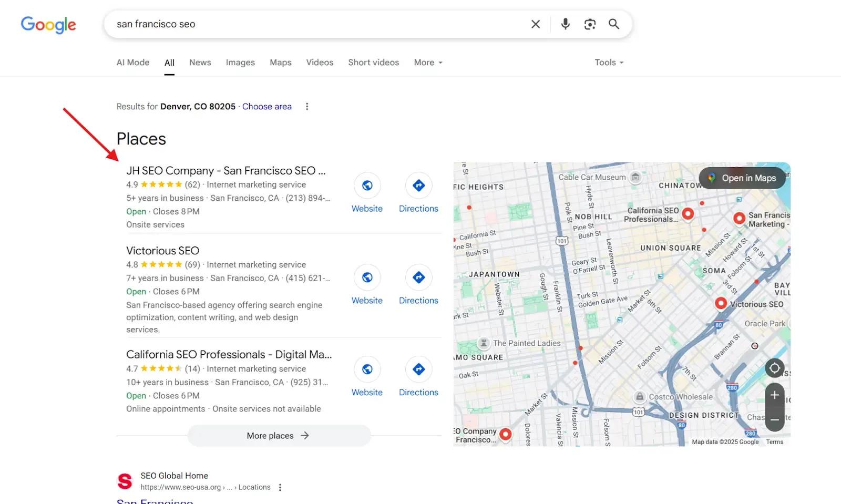Switch to the Images tab
Screen dimensions: 841x504
pos(240,63)
